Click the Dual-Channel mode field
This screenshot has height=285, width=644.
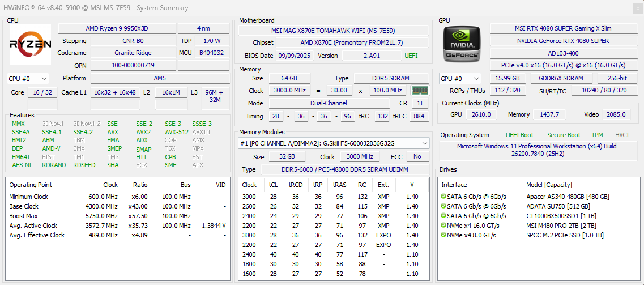329,104
